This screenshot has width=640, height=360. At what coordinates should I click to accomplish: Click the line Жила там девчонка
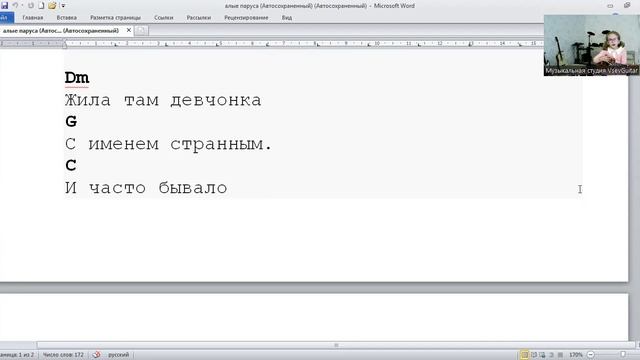(x=163, y=100)
